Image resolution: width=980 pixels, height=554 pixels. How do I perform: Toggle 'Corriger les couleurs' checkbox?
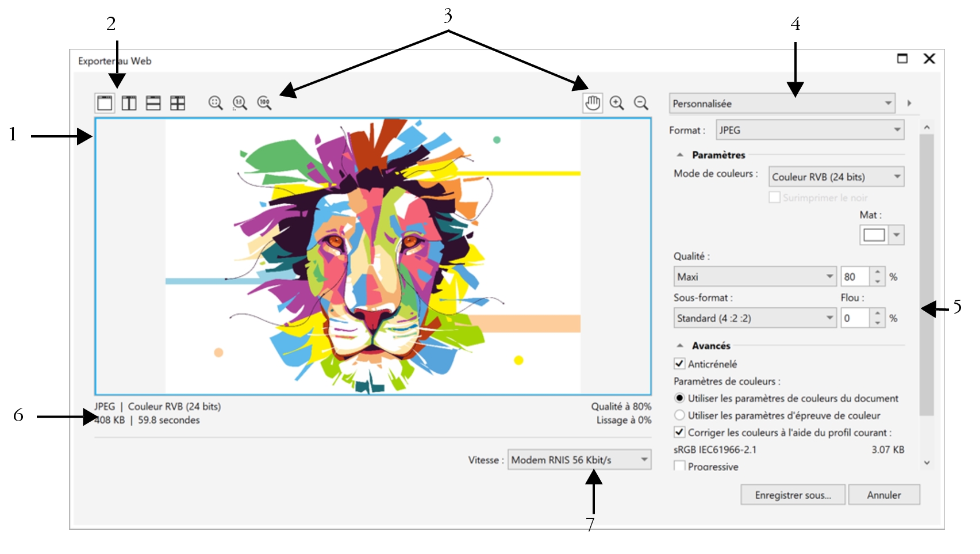679,432
